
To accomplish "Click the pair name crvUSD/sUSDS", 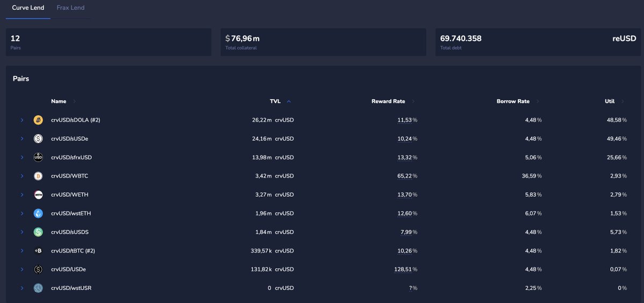I will [70, 232].
